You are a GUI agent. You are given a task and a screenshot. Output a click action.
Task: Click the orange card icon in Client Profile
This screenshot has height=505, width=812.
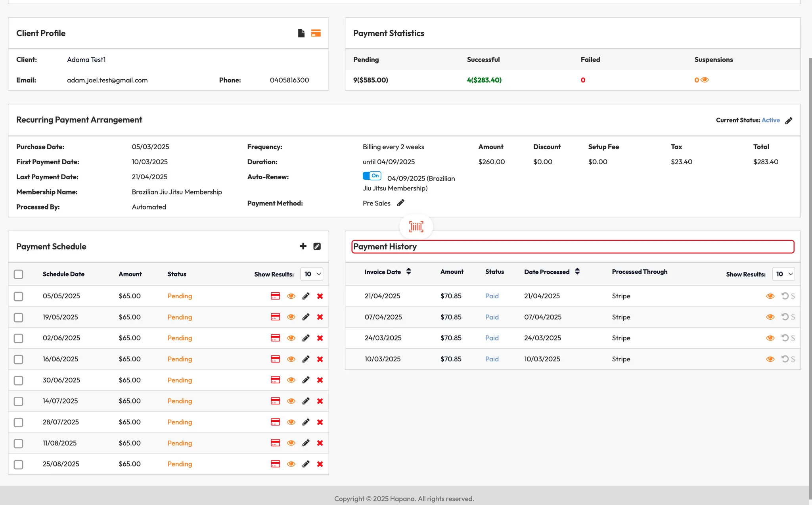pyautogui.click(x=316, y=33)
